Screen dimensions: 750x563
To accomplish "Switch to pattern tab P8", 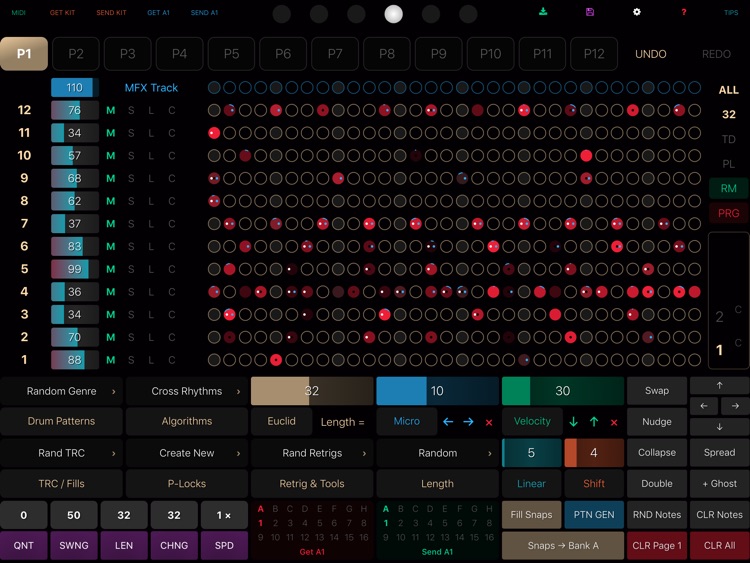I will click(386, 54).
